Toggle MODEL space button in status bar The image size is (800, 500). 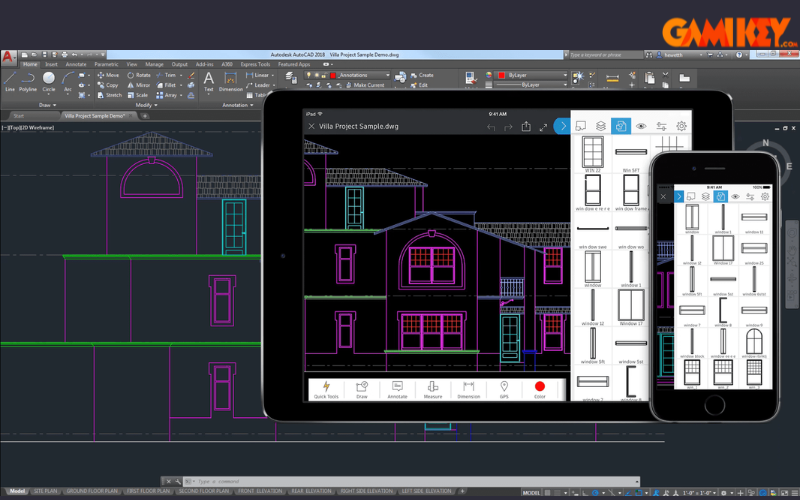pos(531,493)
